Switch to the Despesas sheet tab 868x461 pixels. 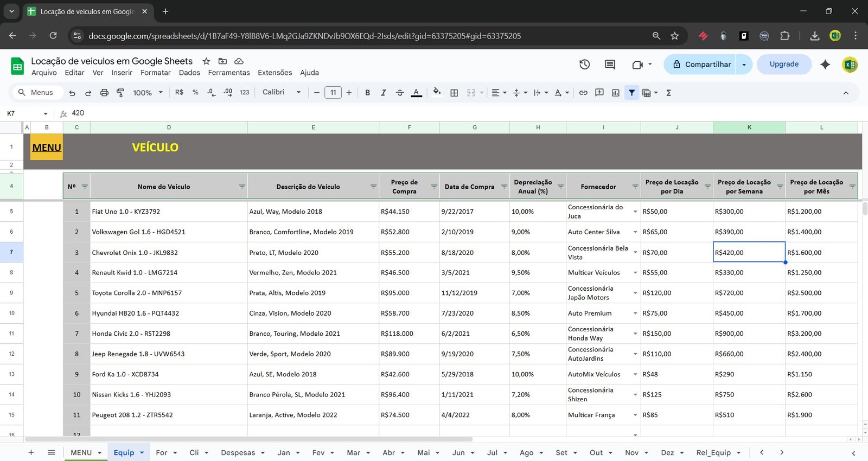(x=238, y=452)
